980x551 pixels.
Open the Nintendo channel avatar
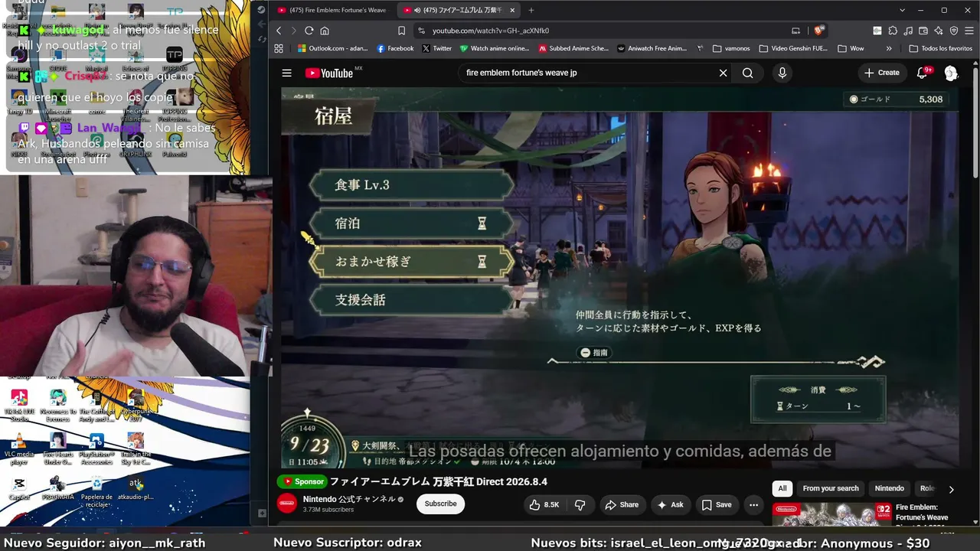pos(287,504)
